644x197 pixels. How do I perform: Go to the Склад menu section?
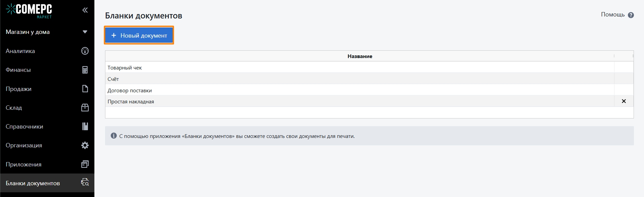[x=47, y=108]
